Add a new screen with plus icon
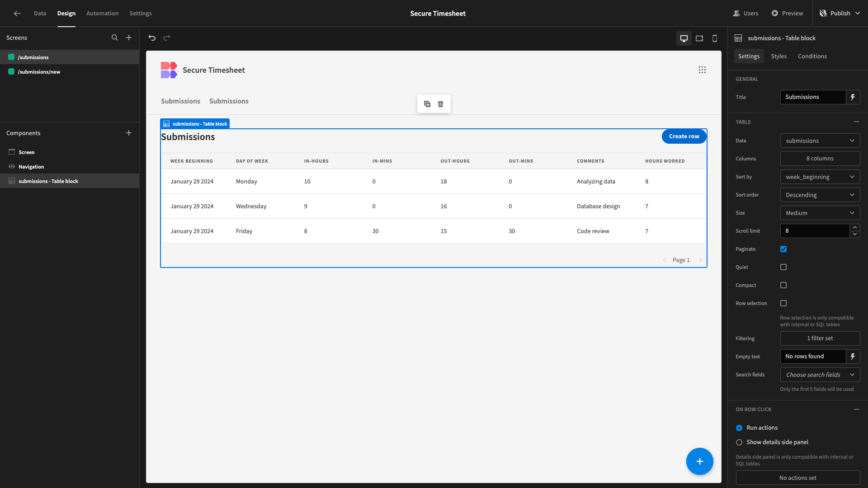Viewport: 868px width, 488px height. click(129, 38)
